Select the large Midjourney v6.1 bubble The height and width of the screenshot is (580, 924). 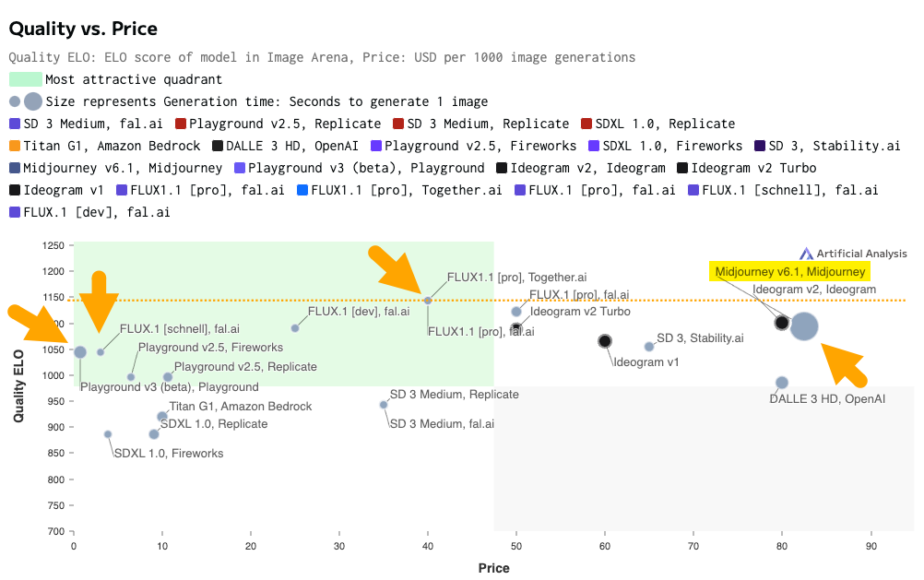click(x=804, y=326)
